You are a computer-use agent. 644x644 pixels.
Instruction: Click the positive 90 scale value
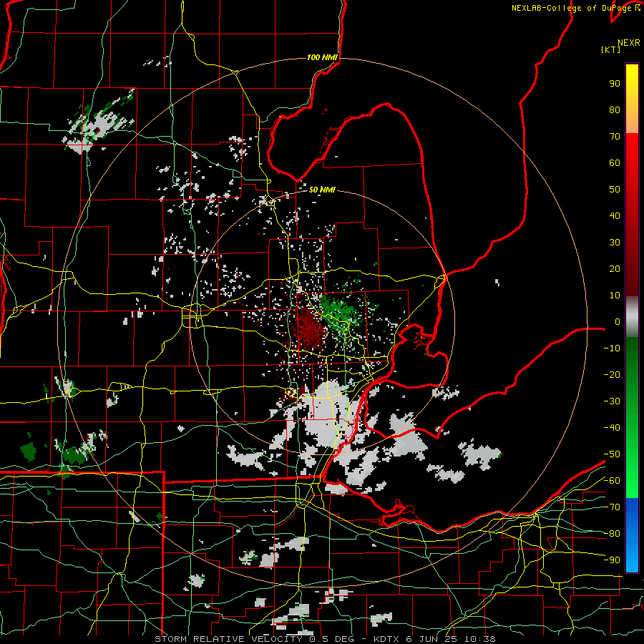pyautogui.click(x=615, y=84)
